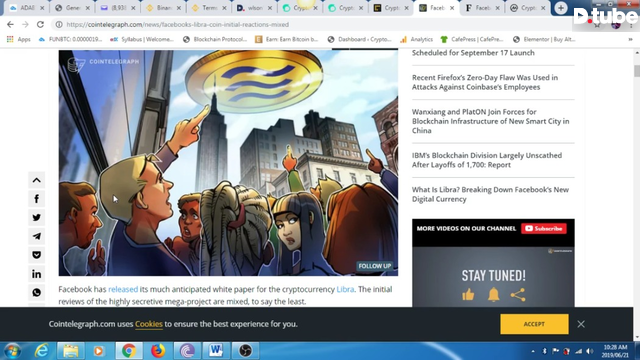Open Firefox Zero-Day Flaw Coinbase article

(484, 82)
